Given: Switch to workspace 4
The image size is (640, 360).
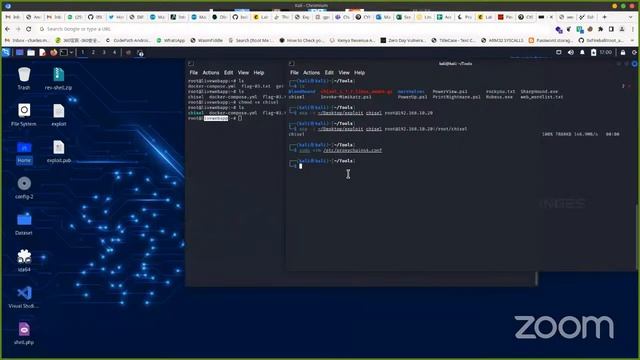Looking at the screenshot, I should 114,52.
